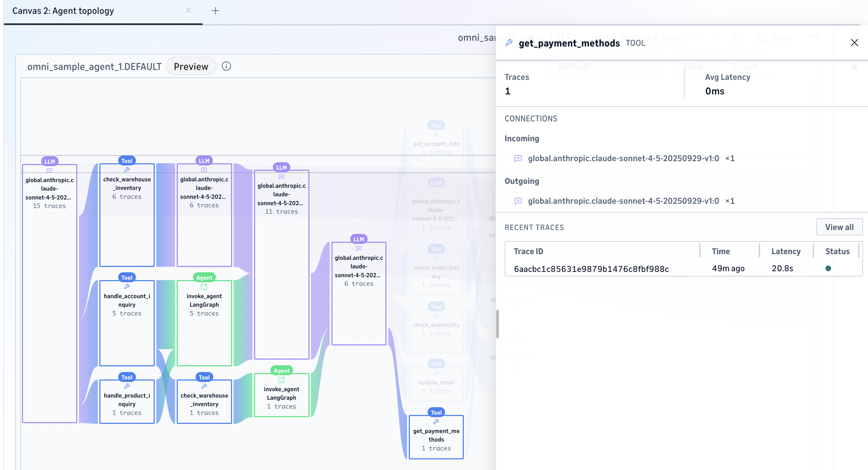This screenshot has width=868, height=470.
Task: Click the 49m ago time value
Action: pos(728,268)
